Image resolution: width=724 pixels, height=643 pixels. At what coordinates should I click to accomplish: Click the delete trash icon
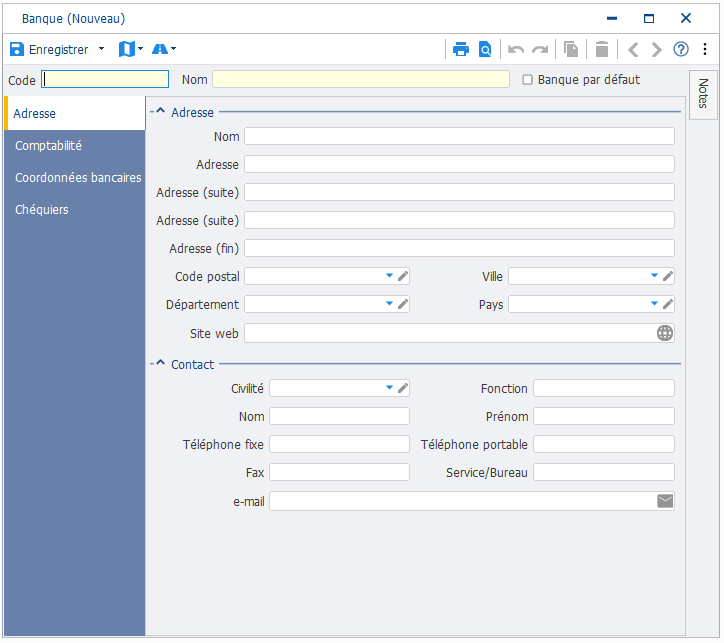[x=602, y=49]
